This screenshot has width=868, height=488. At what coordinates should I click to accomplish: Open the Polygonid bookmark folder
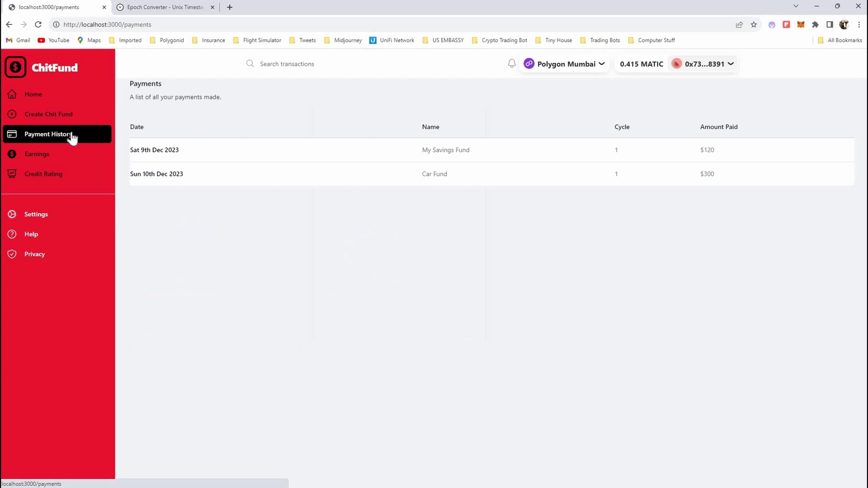167,40
